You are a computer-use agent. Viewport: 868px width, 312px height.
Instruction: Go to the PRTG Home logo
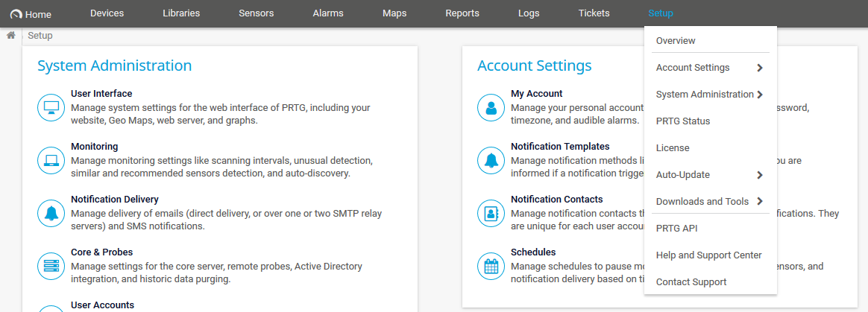tap(31, 14)
